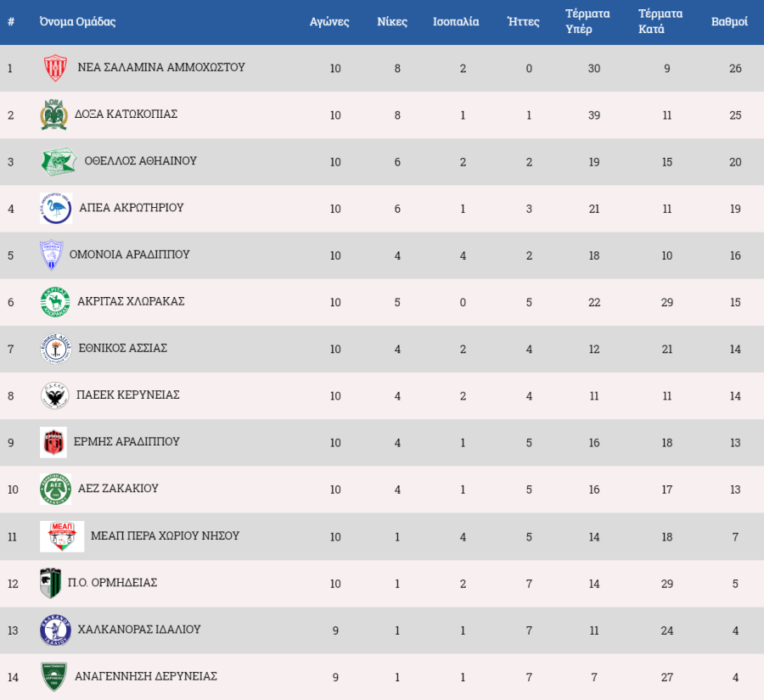Sort by Νίκες column header
Screen dimensions: 764x700
click(391, 21)
